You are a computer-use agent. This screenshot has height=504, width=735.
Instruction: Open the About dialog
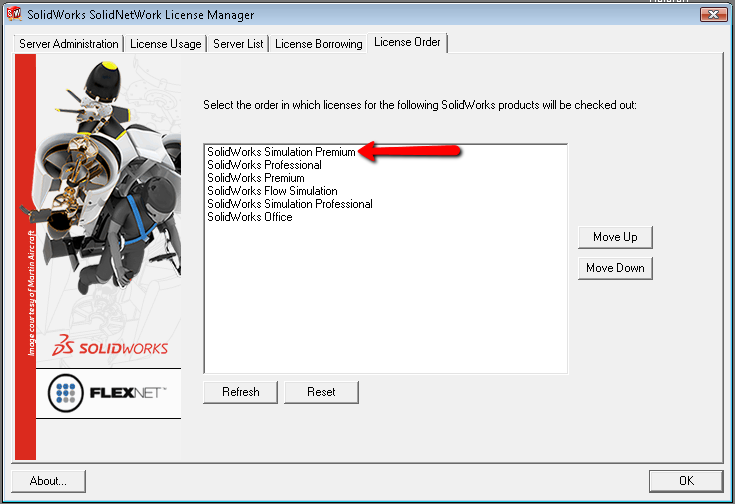tap(48, 481)
